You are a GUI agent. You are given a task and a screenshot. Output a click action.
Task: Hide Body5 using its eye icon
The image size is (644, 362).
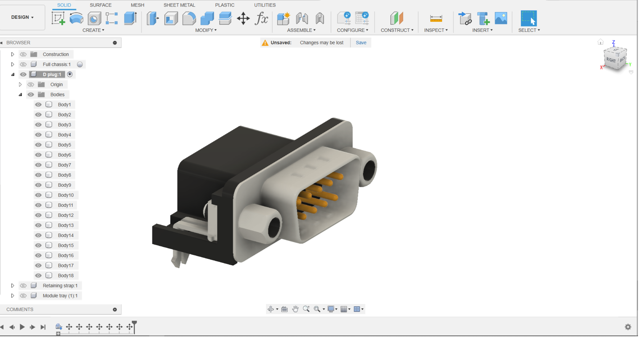(x=38, y=145)
